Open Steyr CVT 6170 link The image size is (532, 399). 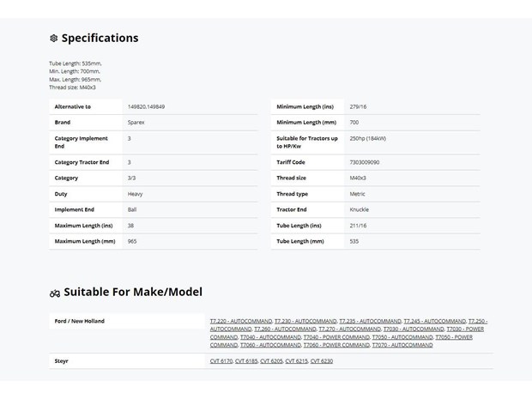221,361
